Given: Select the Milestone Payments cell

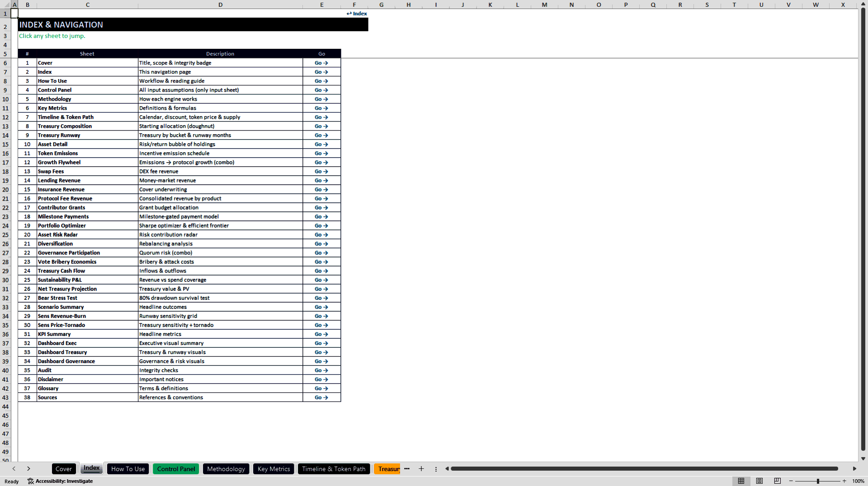Looking at the screenshot, I should point(87,216).
